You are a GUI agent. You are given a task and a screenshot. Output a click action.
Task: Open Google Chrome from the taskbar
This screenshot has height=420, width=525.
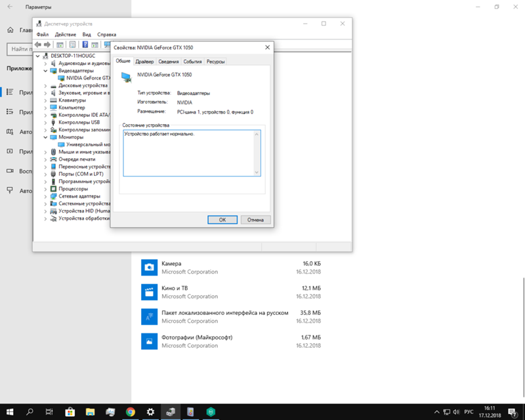click(130, 412)
